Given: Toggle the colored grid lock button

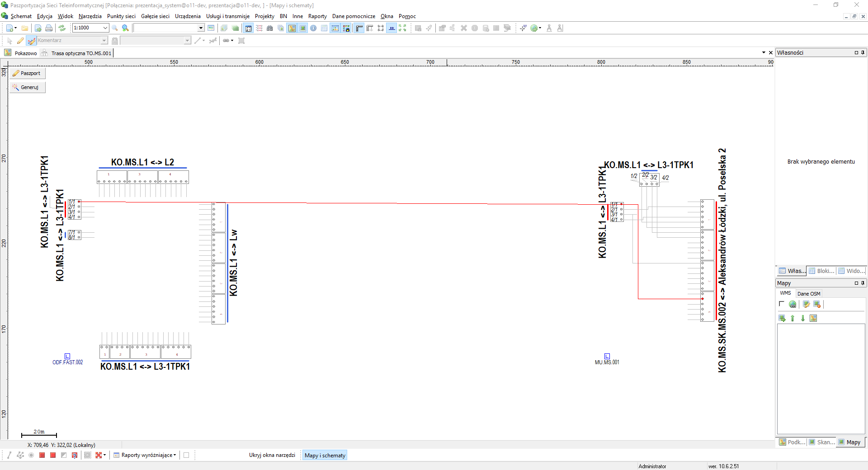Looking at the screenshot, I should click(x=346, y=28).
